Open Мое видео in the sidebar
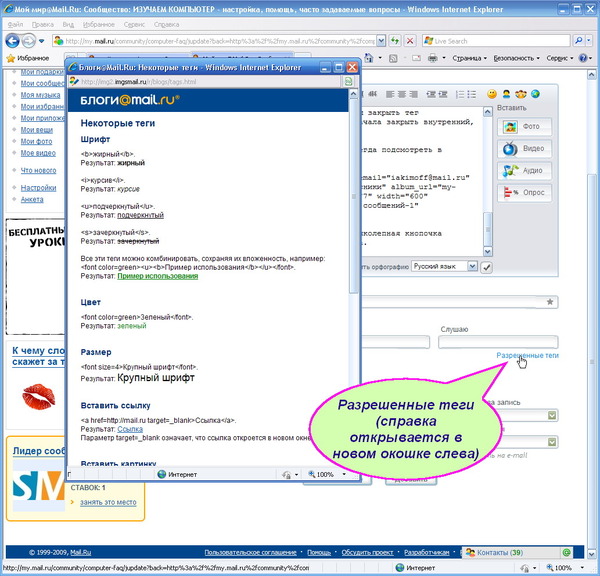This screenshot has height=576, width=600. tap(38, 153)
